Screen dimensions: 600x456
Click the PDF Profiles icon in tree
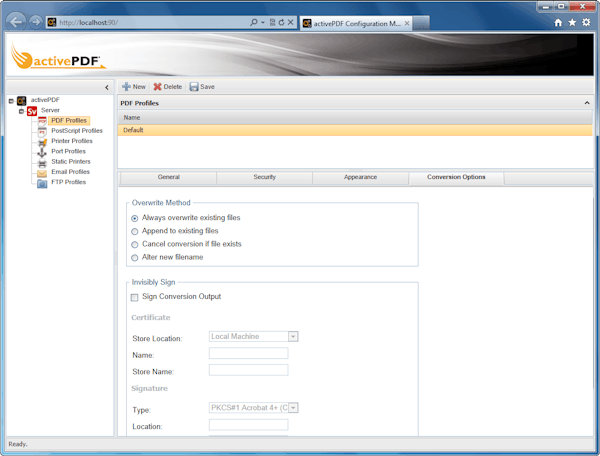[42, 121]
